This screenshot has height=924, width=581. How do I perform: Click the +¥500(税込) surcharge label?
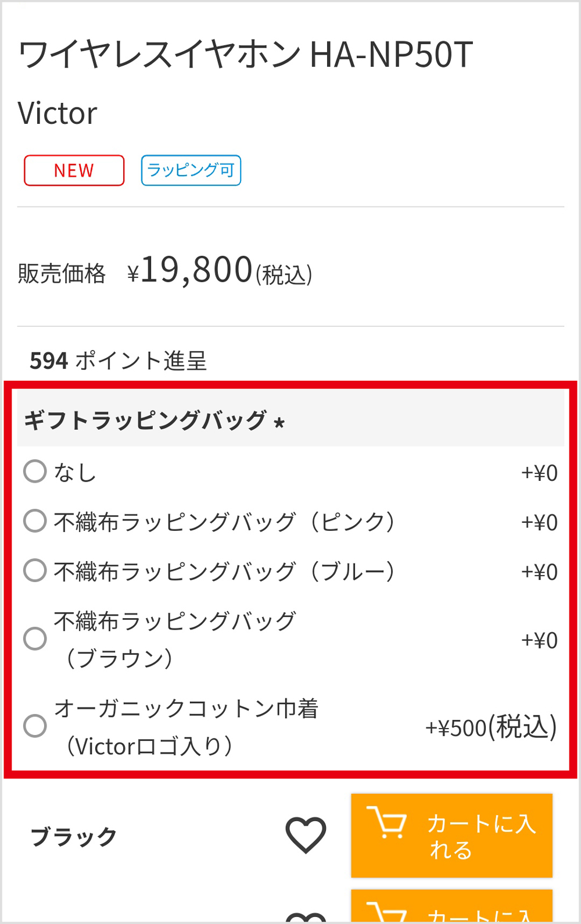[491, 727]
